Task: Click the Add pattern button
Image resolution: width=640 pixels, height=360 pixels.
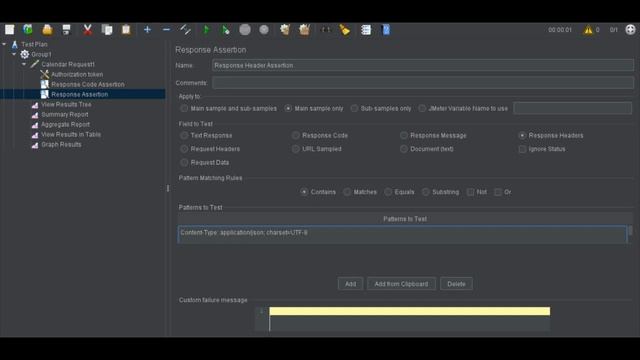Action: pos(350,284)
